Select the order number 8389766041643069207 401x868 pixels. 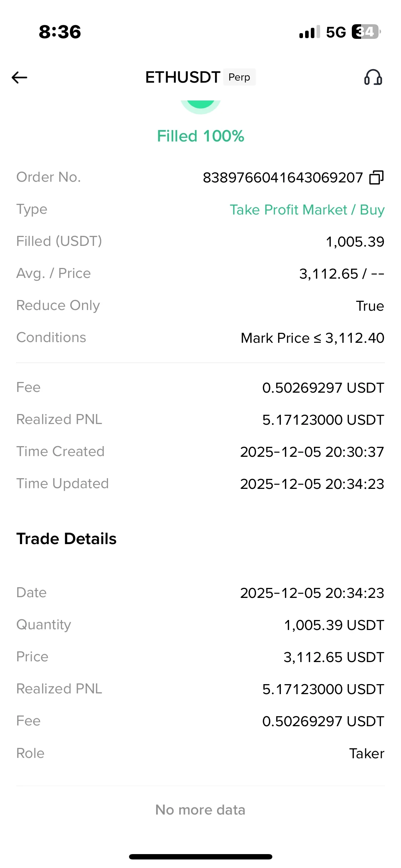click(283, 177)
